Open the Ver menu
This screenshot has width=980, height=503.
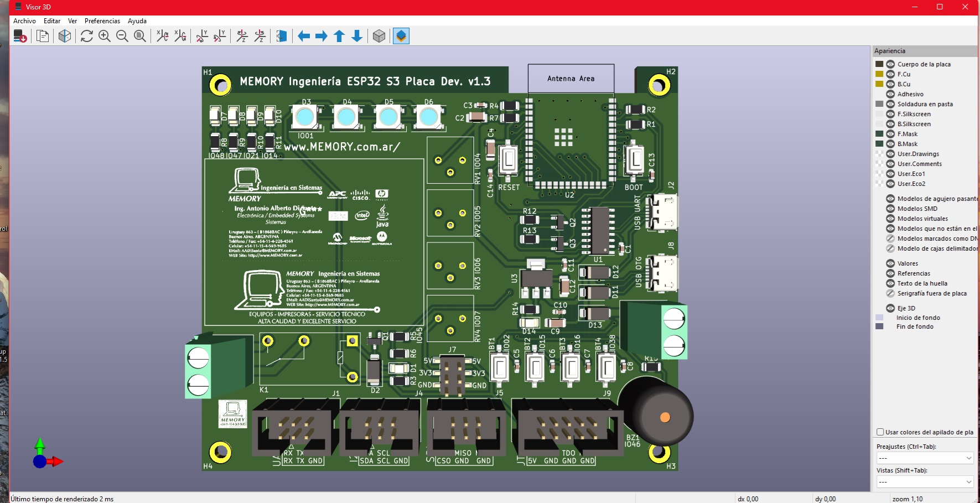[72, 20]
